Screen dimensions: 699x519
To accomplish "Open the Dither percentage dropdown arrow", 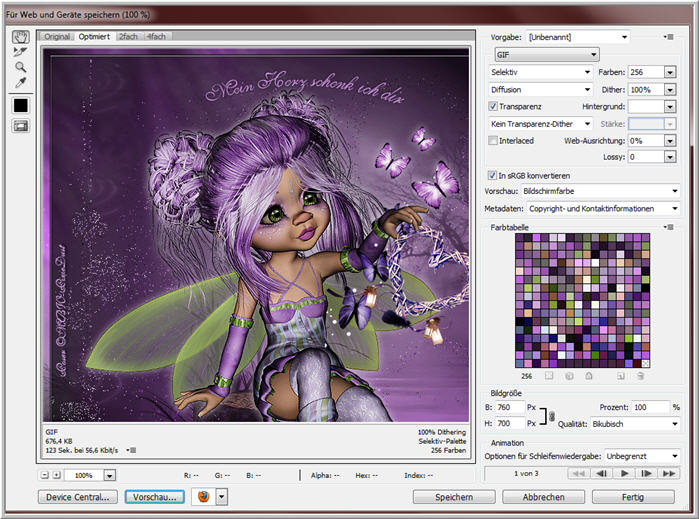I will pos(670,90).
